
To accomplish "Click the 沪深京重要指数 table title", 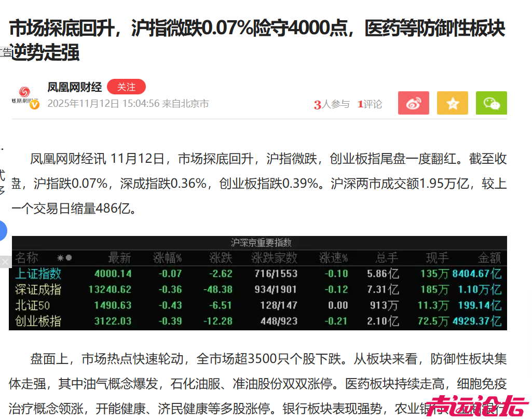I will tap(261, 243).
